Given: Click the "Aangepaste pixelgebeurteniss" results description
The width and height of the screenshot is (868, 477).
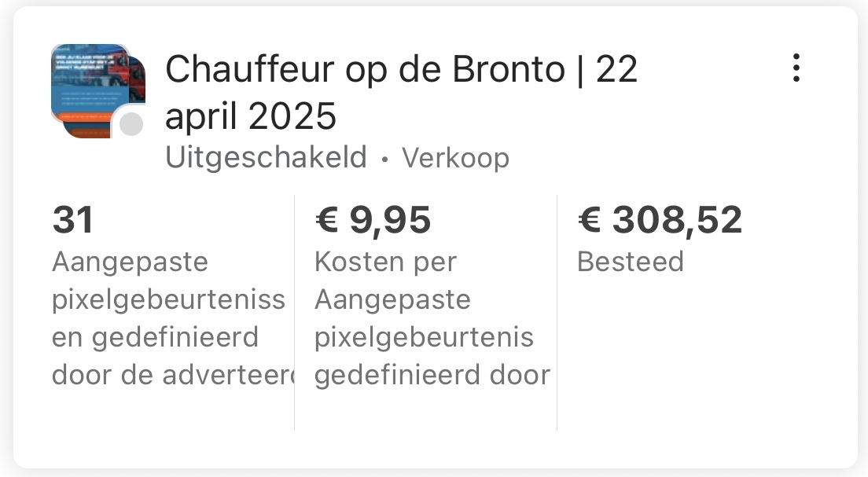Looking at the screenshot, I should [168, 281].
